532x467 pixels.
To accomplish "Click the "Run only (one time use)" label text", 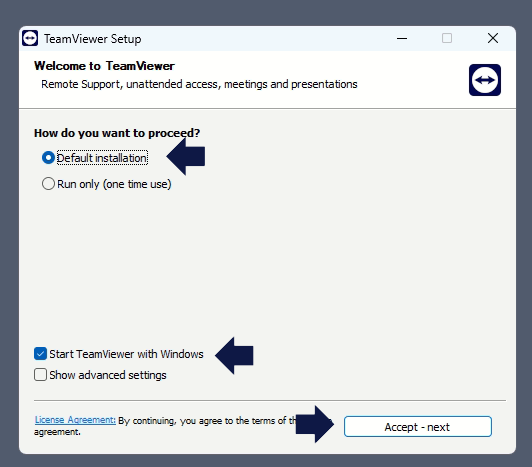I will (x=114, y=184).
